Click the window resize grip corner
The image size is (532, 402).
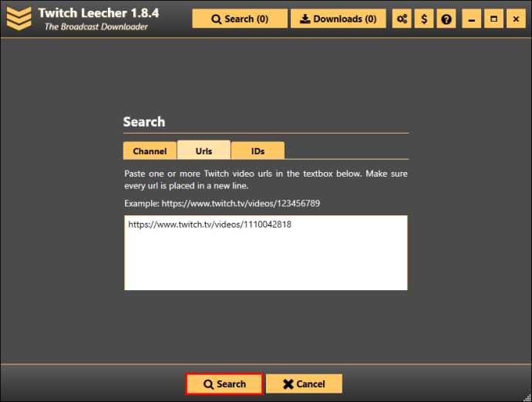pos(527,398)
